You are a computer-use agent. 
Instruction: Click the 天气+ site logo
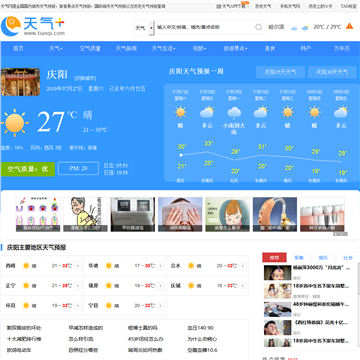33,26
